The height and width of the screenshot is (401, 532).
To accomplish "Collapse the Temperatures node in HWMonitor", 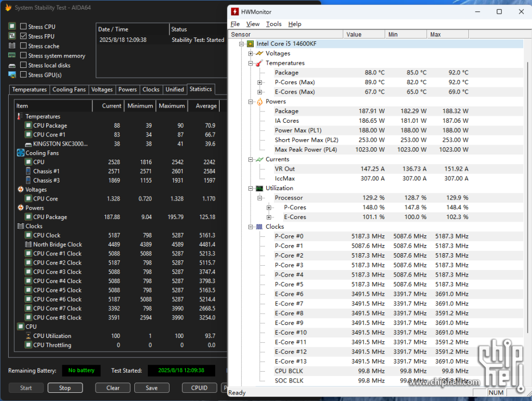I will (251, 63).
